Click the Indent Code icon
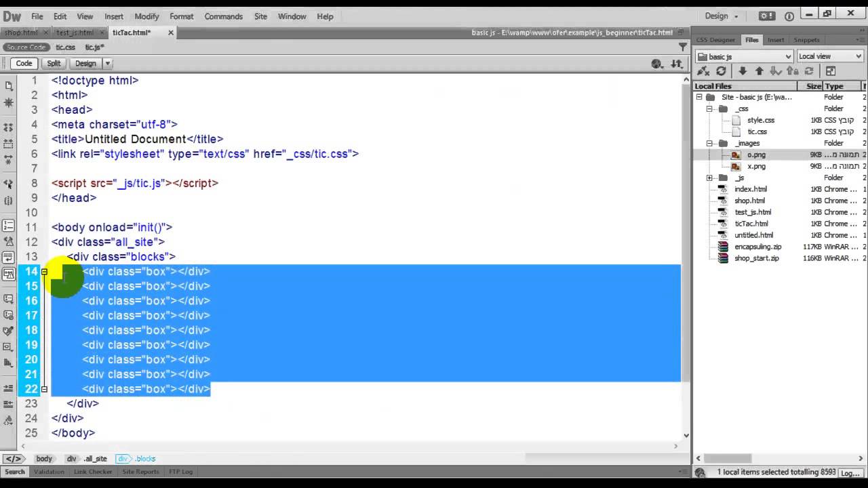 coord(9,388)
